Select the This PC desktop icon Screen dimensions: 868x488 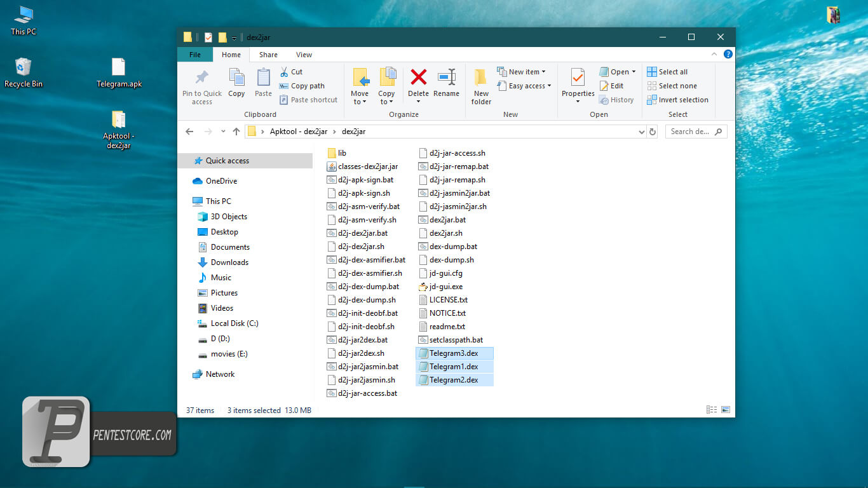[x=24, y=20]
